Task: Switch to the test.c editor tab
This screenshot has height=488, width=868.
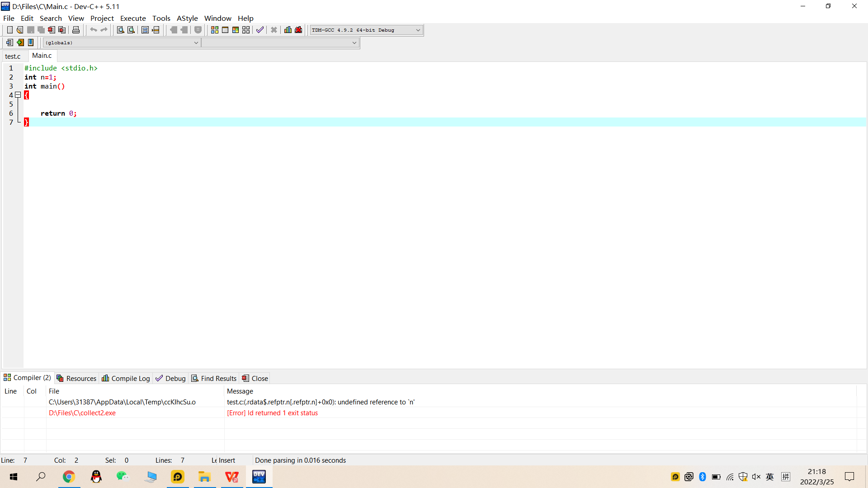Action: click(x=13, y=56)
